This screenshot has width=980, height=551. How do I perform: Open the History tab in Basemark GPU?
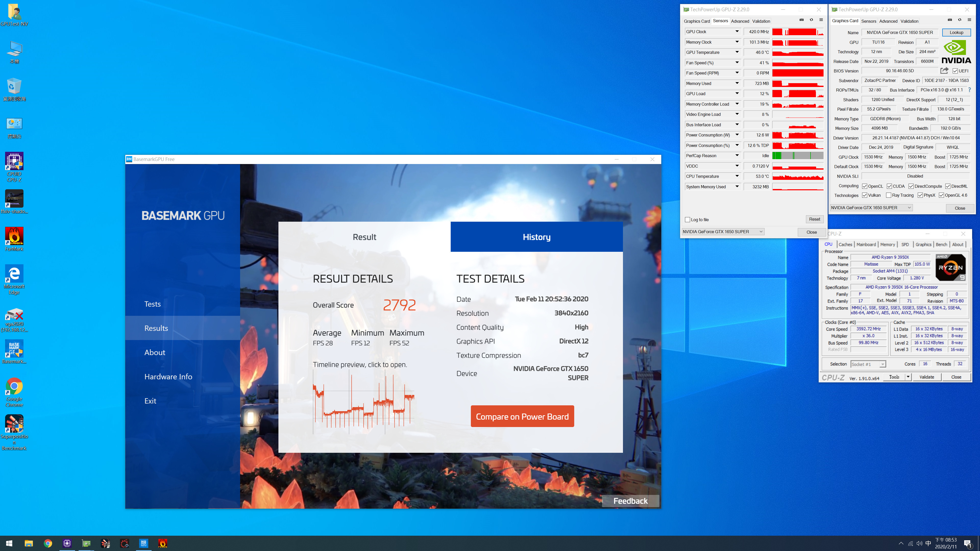click(x=536, y=237)
